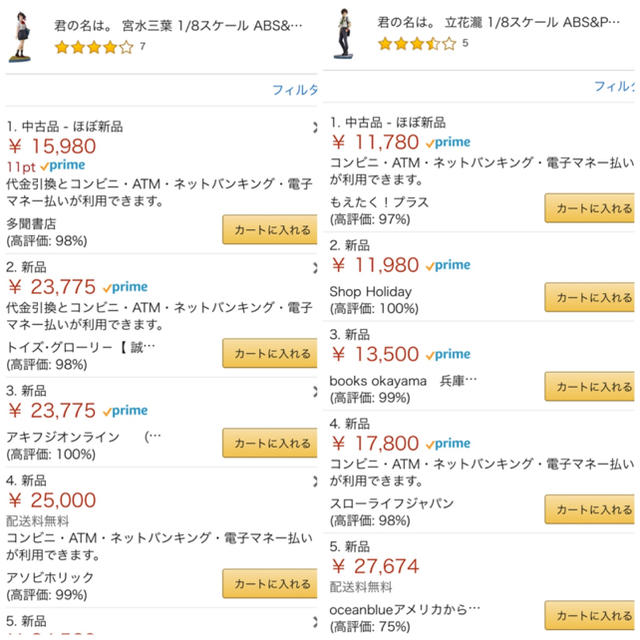Screen dimensions: 640x640
Task: Open the 立花瀧 figure thumbnail
Action: [x=344, y=34]
